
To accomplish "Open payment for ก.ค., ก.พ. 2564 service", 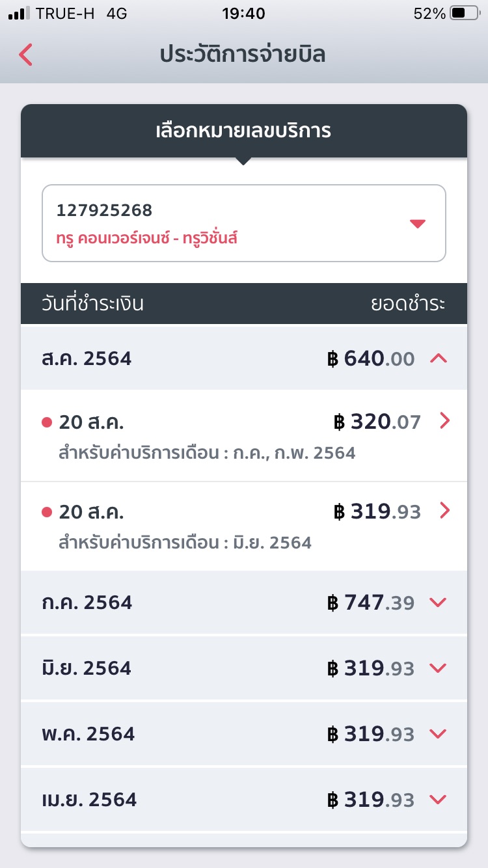I will [244, 435].
